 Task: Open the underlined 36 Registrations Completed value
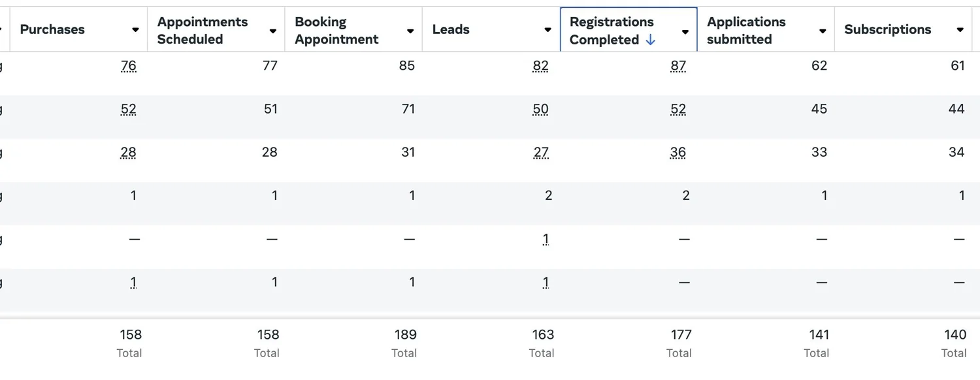click(678, 152)
